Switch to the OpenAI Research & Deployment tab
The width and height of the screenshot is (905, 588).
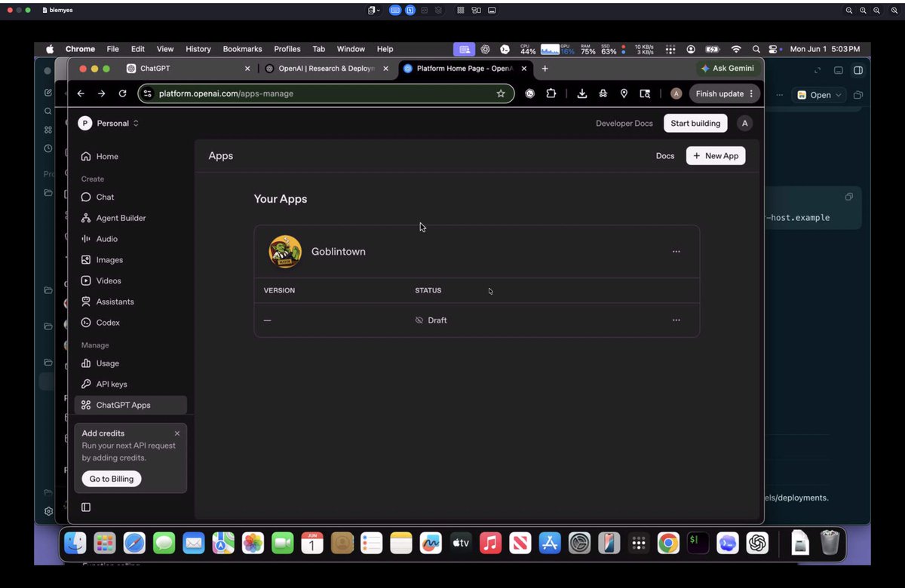click(x=327, y=69)
